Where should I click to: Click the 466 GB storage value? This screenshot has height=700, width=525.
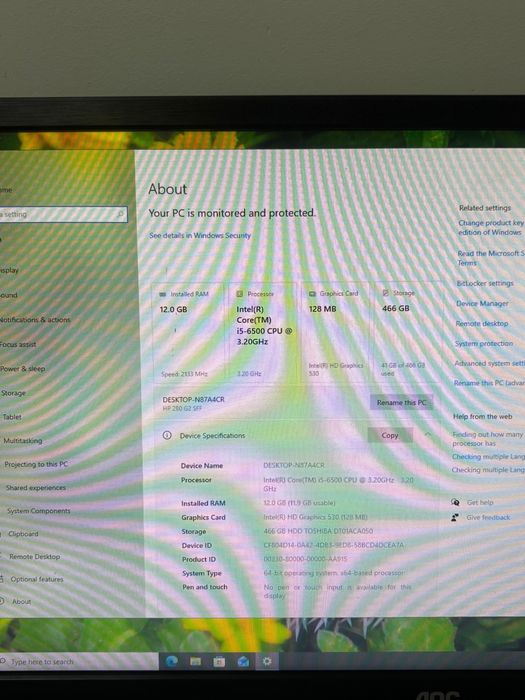[x=396, y=308]
